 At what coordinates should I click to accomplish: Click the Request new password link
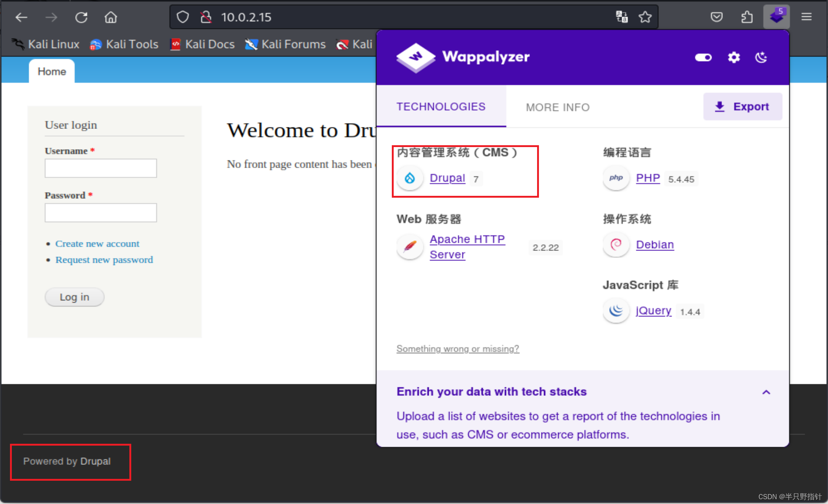pos(103,260)
